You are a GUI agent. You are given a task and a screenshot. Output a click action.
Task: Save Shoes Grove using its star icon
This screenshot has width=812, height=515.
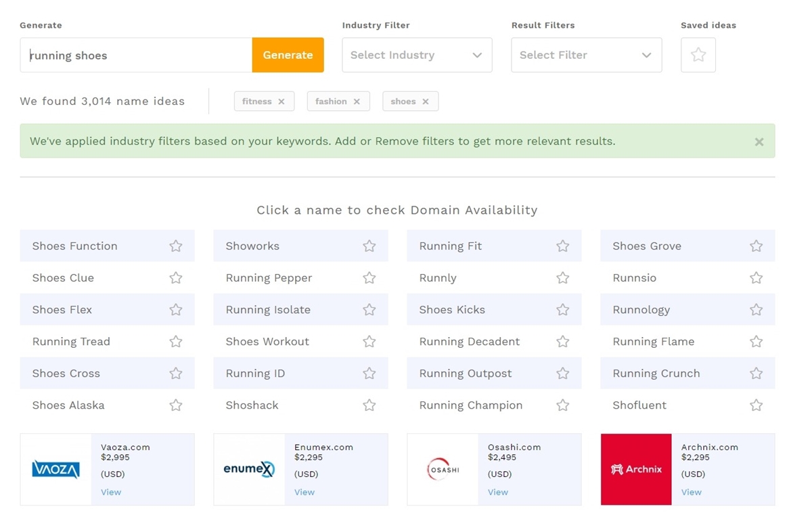(756, 246)
